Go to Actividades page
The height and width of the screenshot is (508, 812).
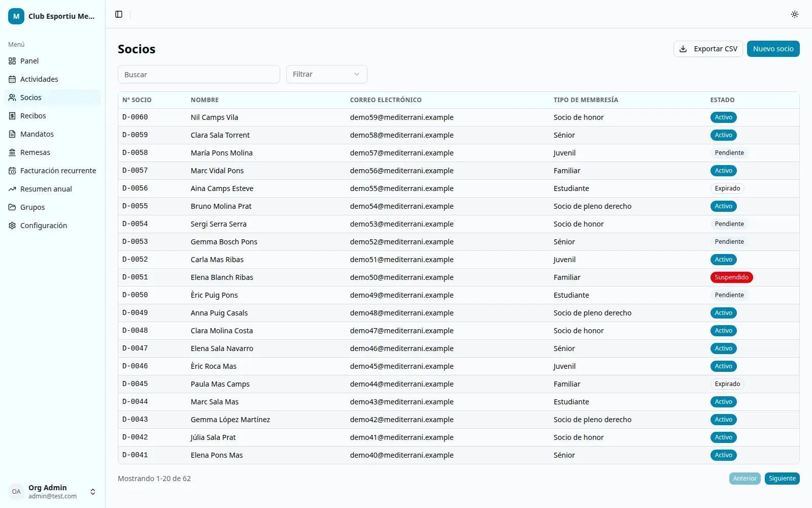[x=52, y=79]
